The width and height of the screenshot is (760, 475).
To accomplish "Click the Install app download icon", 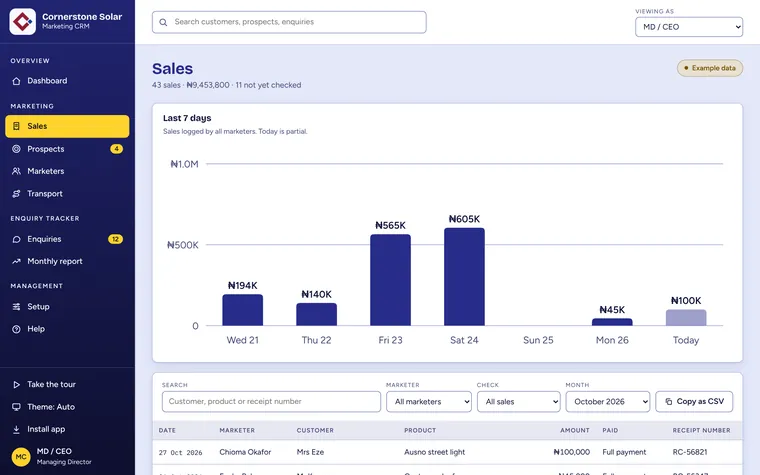I will 16,429.
